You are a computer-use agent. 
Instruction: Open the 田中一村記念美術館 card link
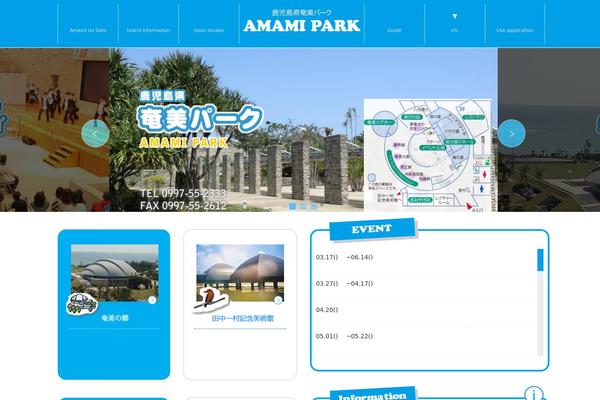pos(243,318)
